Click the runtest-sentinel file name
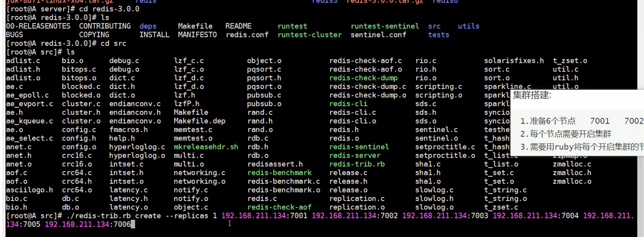The image size is (644, 237). tap(385, 26)
